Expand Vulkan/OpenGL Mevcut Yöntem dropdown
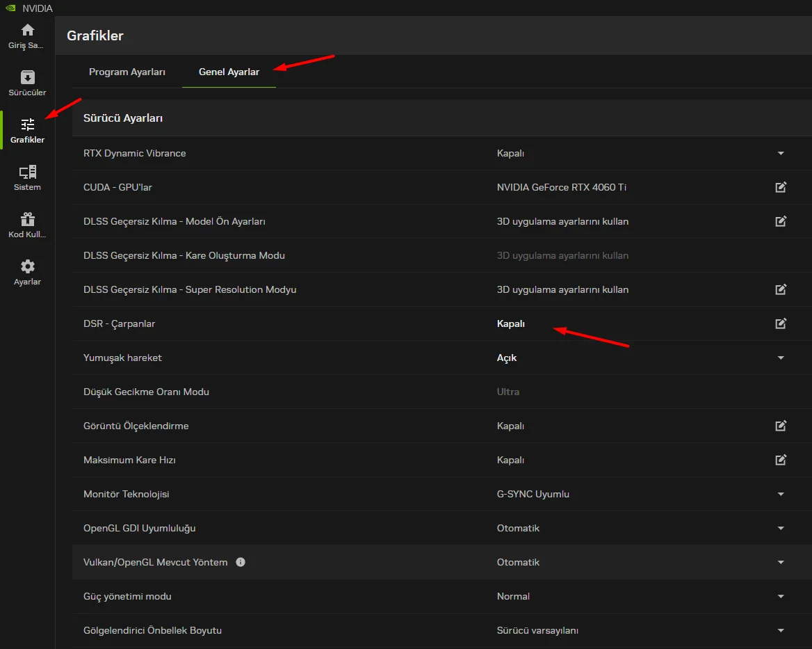812x649 pixels. (x=781, y=562)
